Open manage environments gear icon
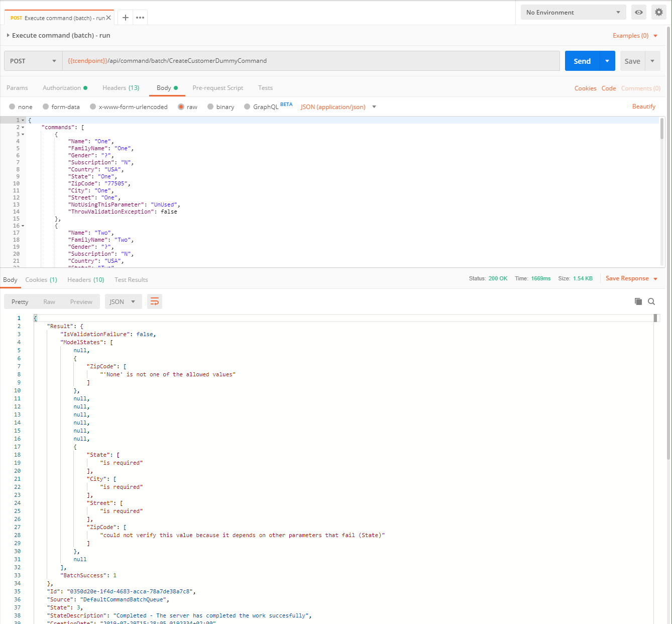672x624 pixels. tap(658, 13)
